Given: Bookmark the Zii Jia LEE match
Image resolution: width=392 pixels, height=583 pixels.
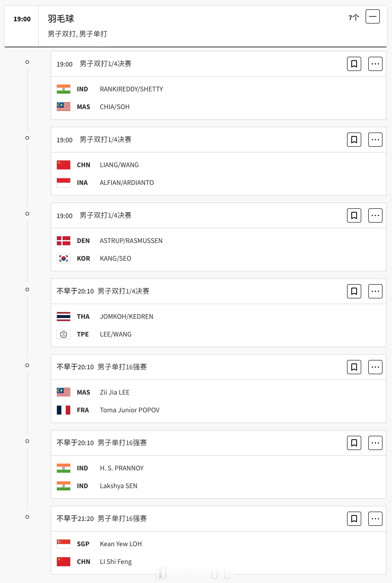Looking at the screenshot, I should [x=354, y=367].
